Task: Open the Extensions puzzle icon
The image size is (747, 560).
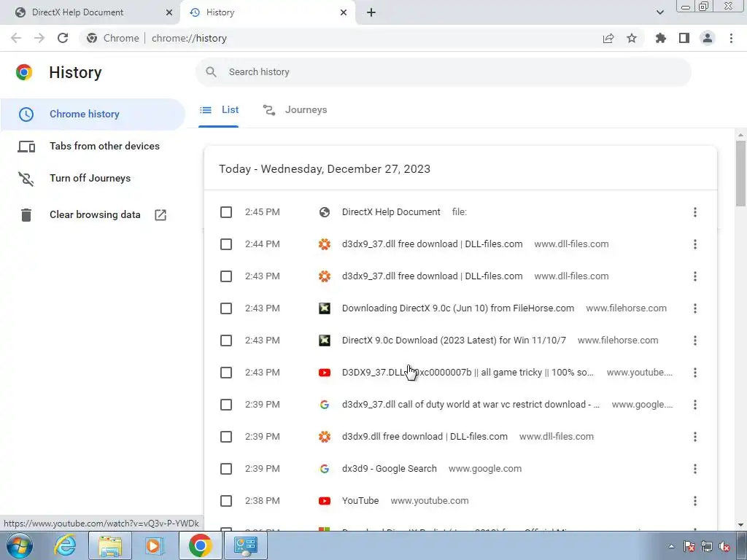Action: (660, 38)
